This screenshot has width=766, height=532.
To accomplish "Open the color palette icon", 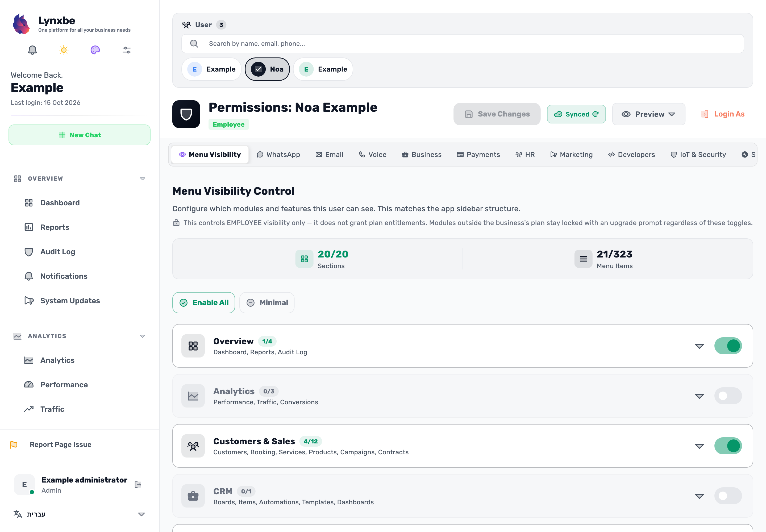I will [95, 50].
